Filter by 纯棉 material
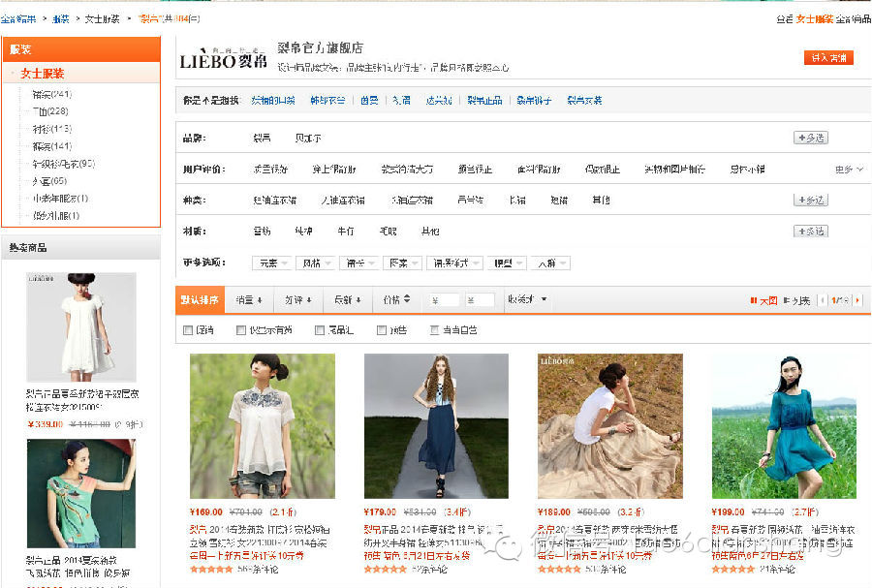Screen dimensions: 872x588 (303, 232)
